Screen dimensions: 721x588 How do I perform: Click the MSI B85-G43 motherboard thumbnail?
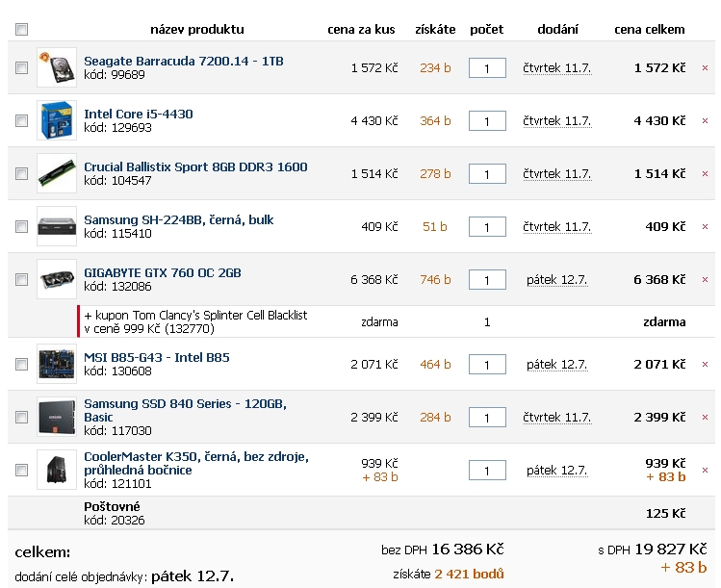56,364
